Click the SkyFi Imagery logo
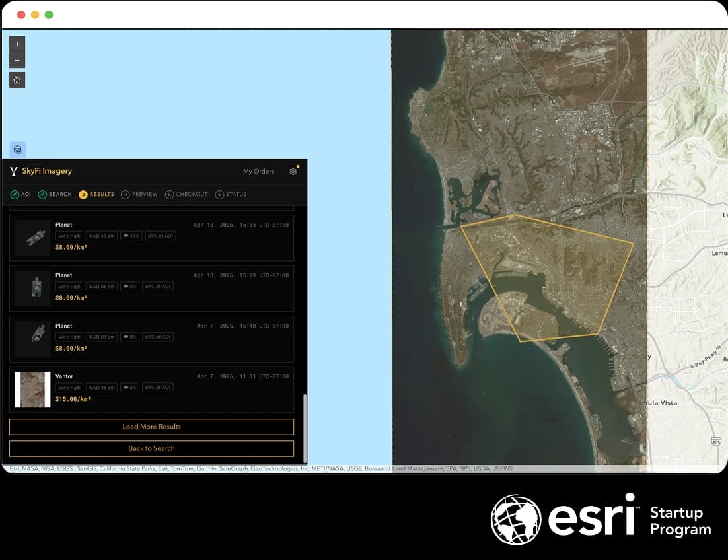 pyautogui.click(x=41, y=171)
